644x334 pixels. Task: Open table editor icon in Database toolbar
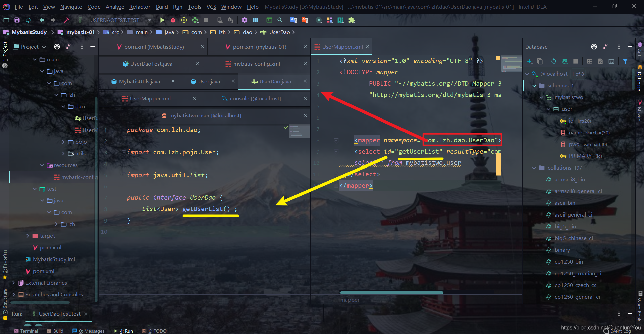coord(590,61)
